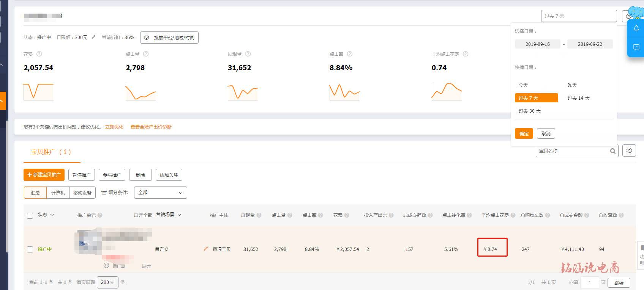Viewport: 644px width, 290px height.
Task: Select the 汇总 device tab
Action: 35,193
